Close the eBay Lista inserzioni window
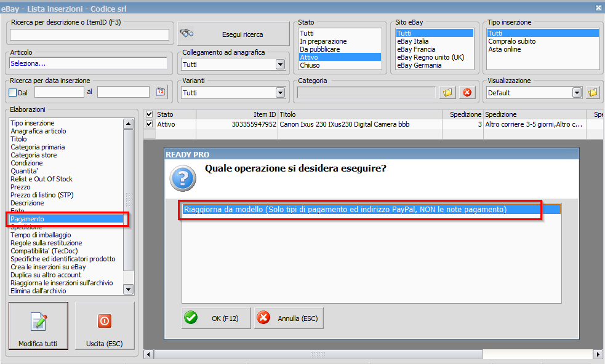This screenshot has width=605, height=364. tap(599, 8)
